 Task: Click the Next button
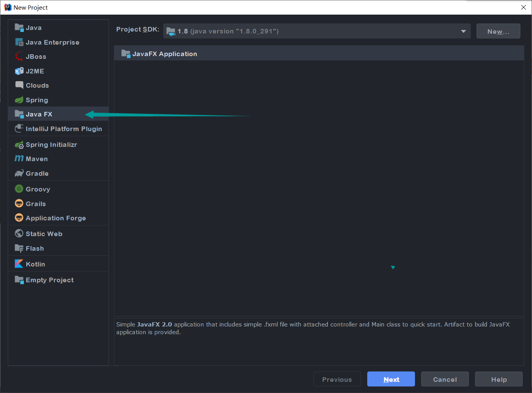coord(391,379)
